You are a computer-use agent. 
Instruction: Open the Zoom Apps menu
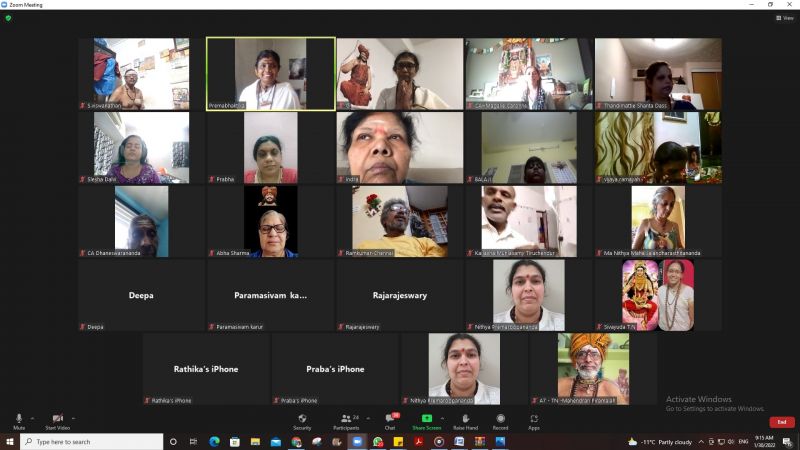(534, 421)
